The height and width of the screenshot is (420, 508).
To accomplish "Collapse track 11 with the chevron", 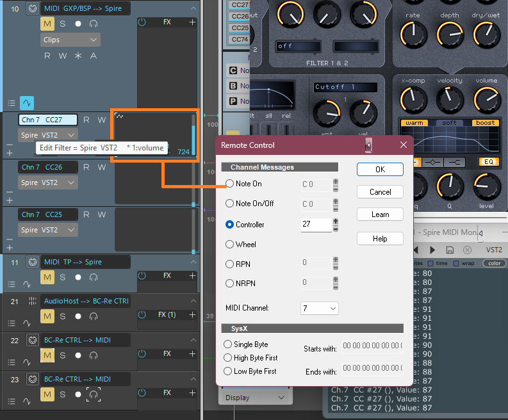I will point(193,262).
